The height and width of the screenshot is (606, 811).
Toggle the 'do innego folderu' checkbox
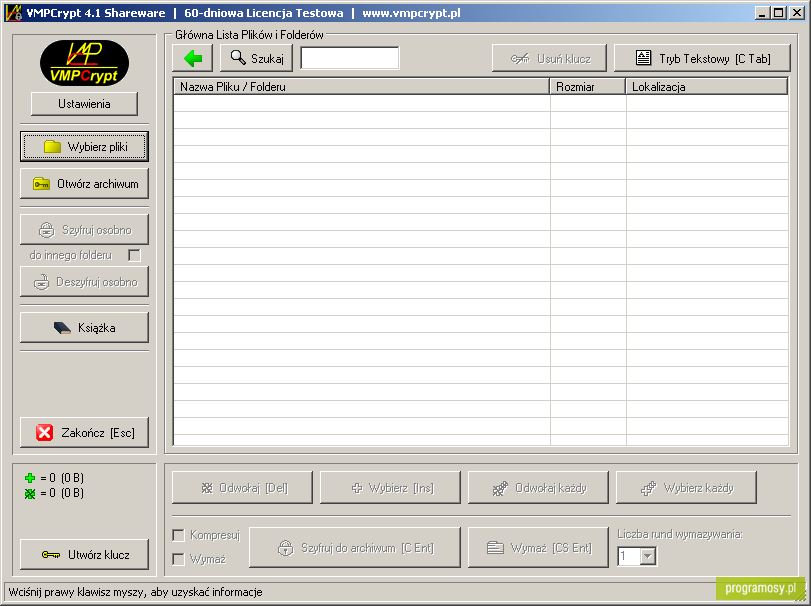[x=134, y=255]
